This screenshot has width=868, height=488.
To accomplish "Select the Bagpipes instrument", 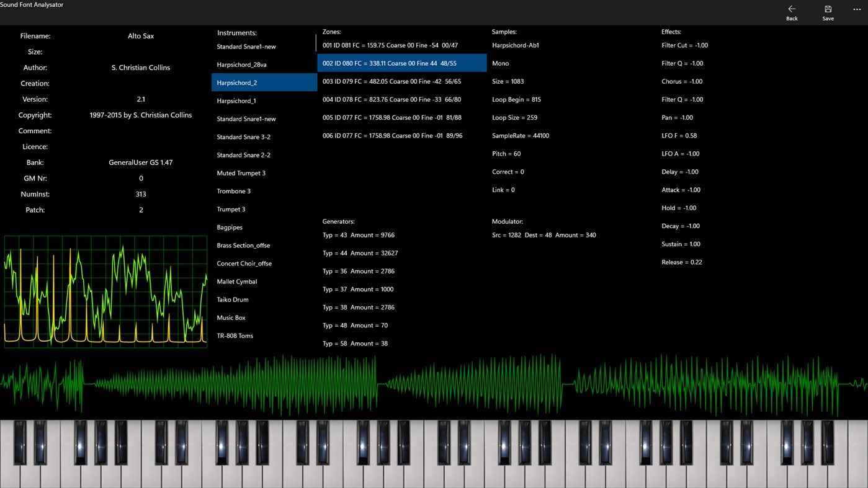I will pos(229,227).
